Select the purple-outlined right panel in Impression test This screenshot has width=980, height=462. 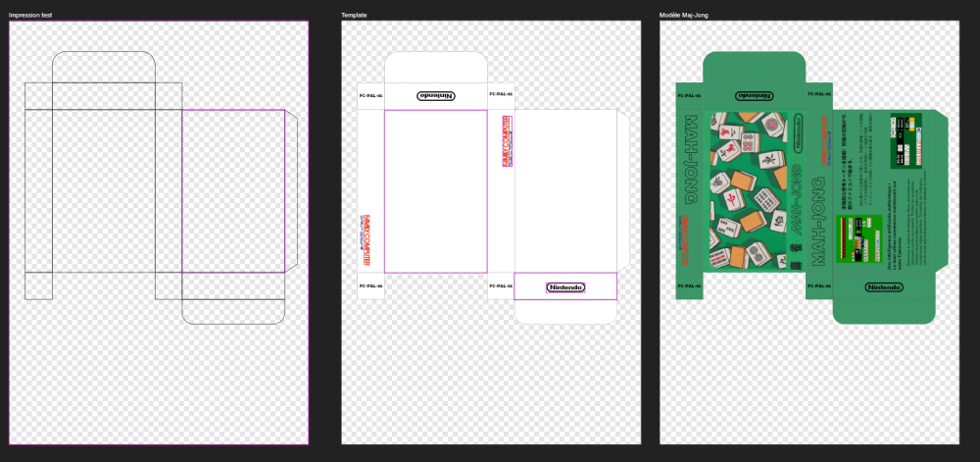pos(233,191)
